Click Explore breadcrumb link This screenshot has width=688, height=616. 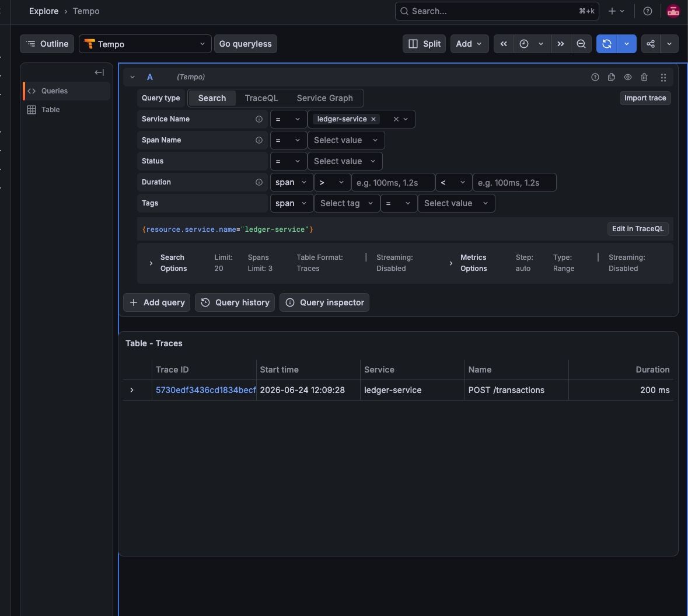43,12
